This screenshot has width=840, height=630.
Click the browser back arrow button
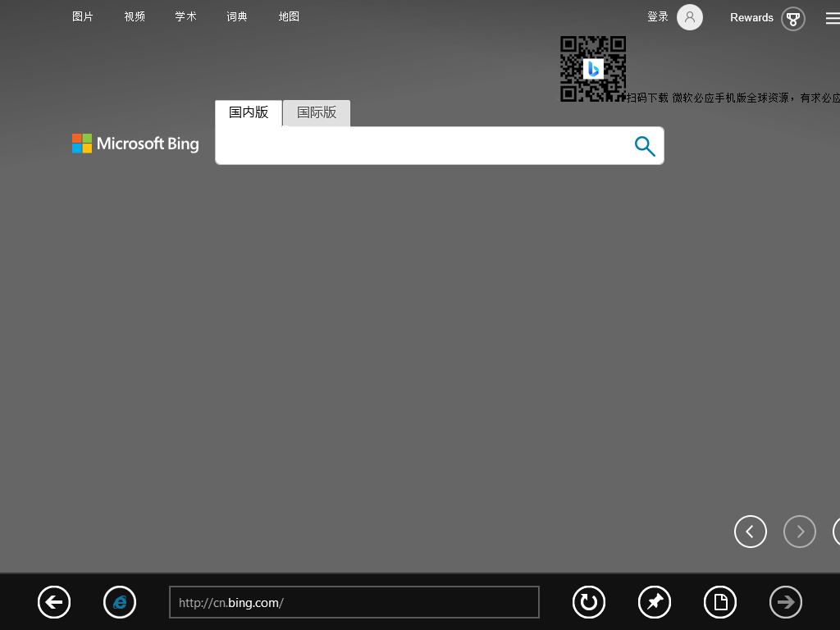pyautogui.click(x=54, y=602)
